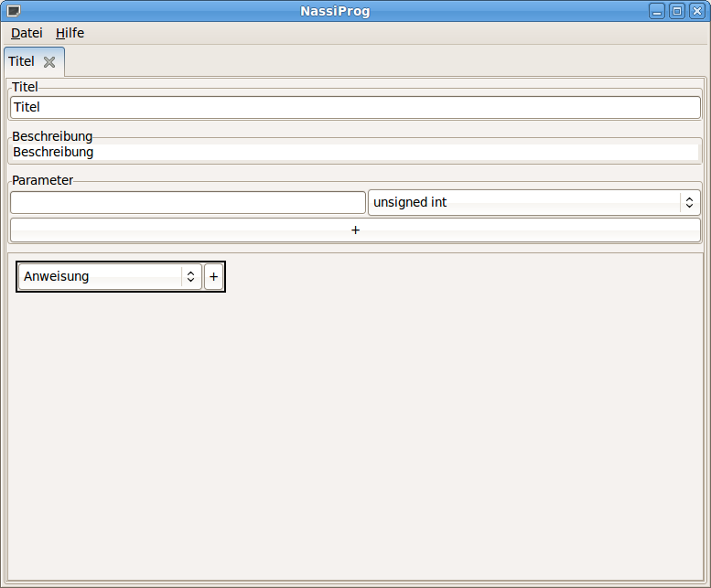711x588 pixels.
Task: Minimize the NassiProg window
Action: tap(658, 11)
